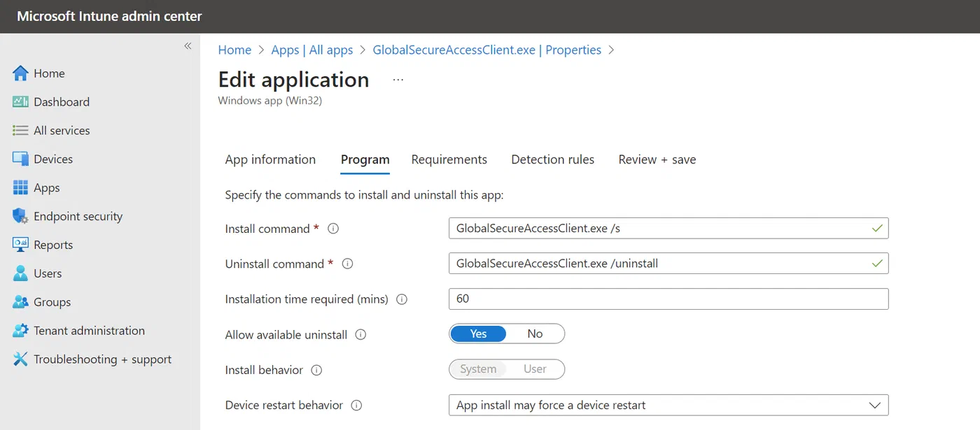
Task: Click GlobalSecureAccessClient.exe | Properties breadcrumb
Action: tap(487, 50)
